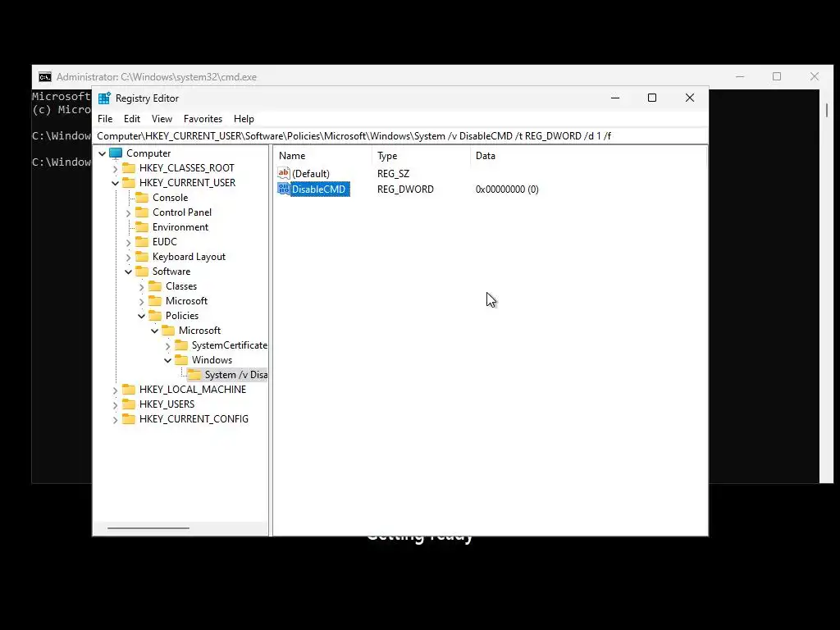Click the Keyboard Layout folder icon
The height and width of the screenshot is (630, 840).
(142, 257)
